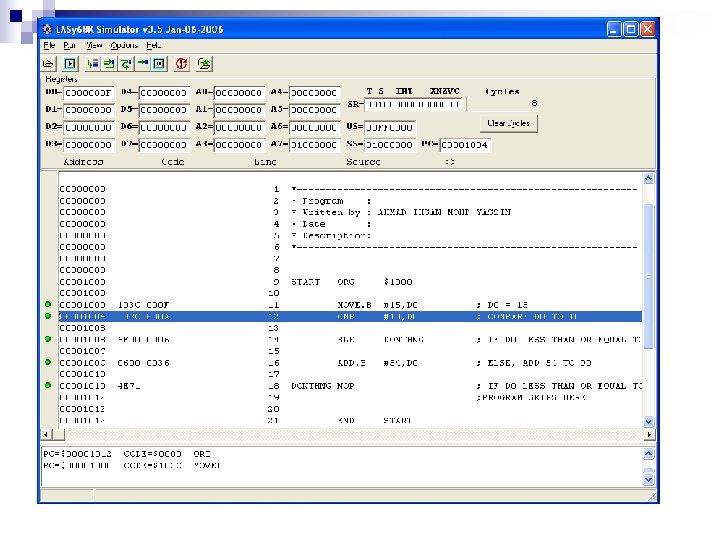The width and height of the screenshot is (720, 540).
Task: Open the View menu
Action: [94, 45]
